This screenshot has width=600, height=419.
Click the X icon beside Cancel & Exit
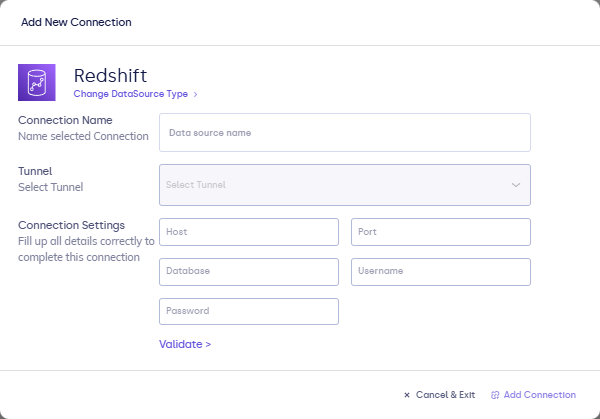407,395
